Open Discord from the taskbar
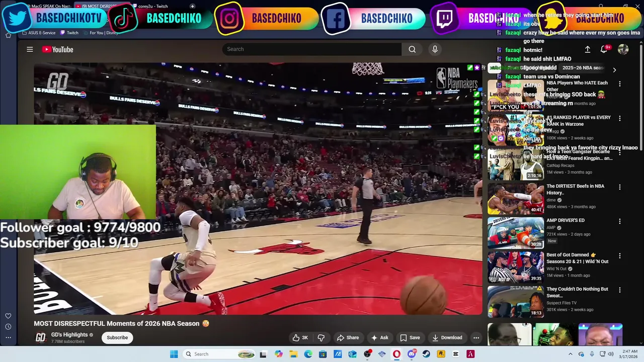644x362 pixels. point(412,354)
